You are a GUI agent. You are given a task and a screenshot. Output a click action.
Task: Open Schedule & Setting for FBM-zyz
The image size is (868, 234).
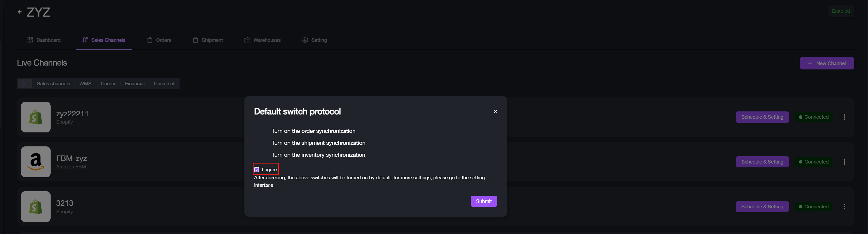pos(762,162)
